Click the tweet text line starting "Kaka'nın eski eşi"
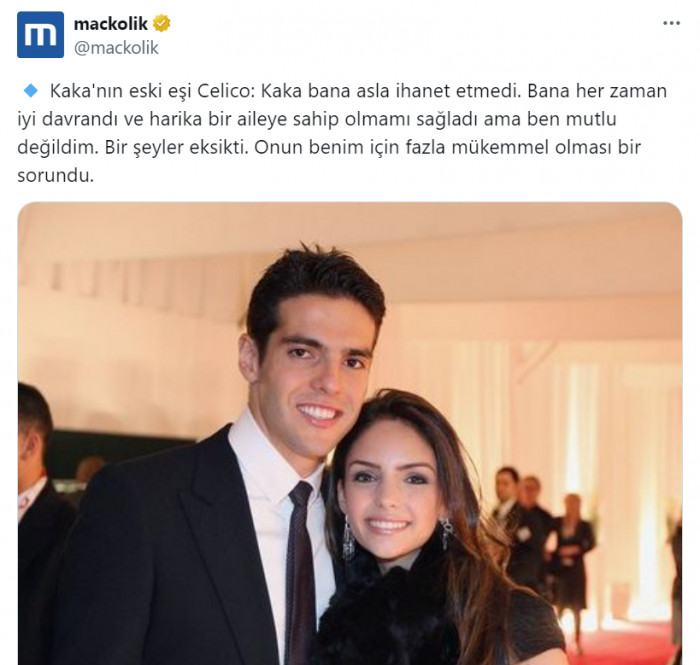Screen dimensions: 700x665 click(x=358, y=91)
